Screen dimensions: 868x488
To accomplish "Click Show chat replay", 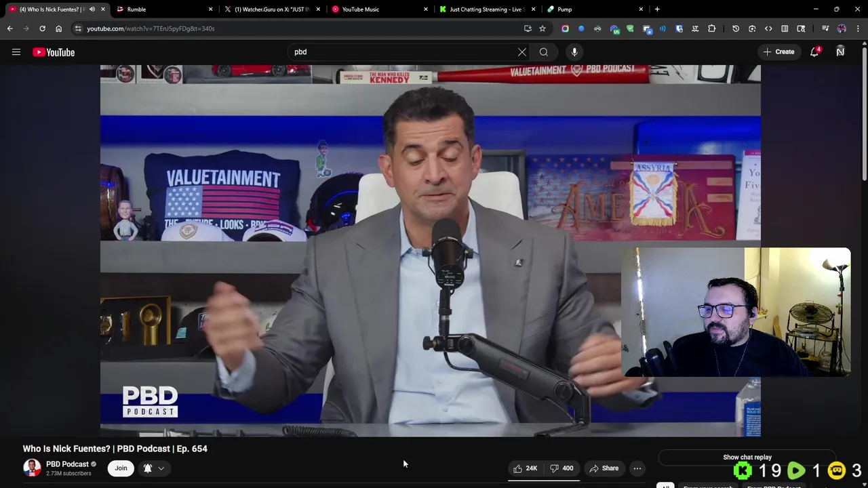I will (x=747, y=457).
